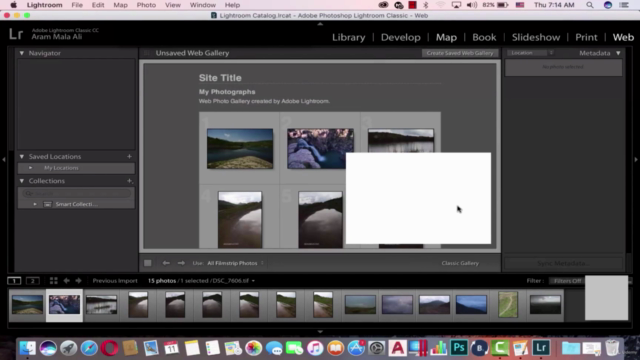640x360 pixels.
Task: Click Create Saved Web Gallery button
Action: pos(460,53)
